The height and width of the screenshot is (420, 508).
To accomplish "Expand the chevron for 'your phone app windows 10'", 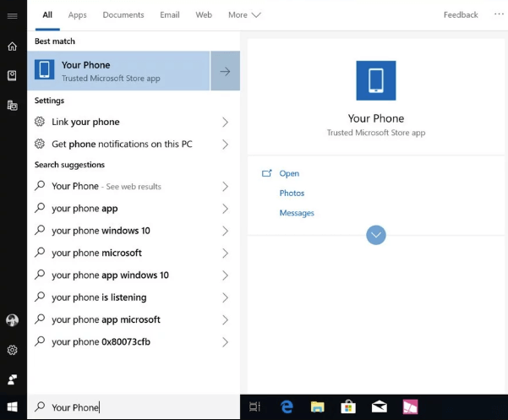I will pos(225,275).
